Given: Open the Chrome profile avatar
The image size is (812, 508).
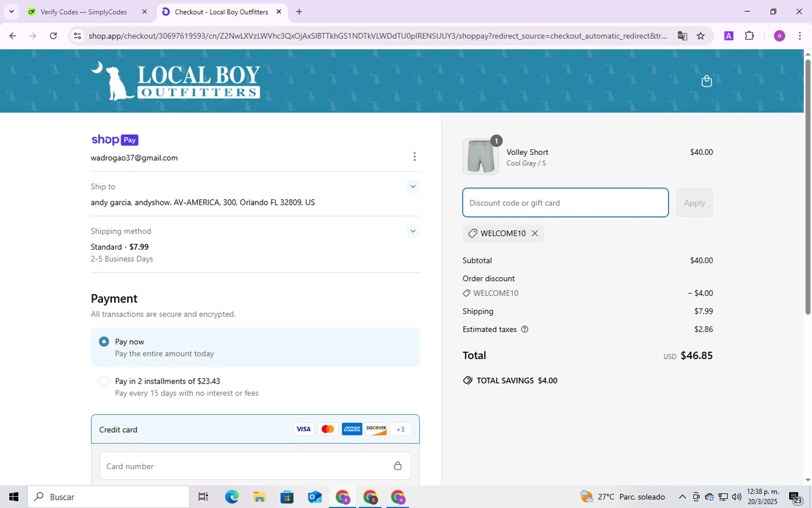Looking at the screenshot, I should click(x=780, y=36).
